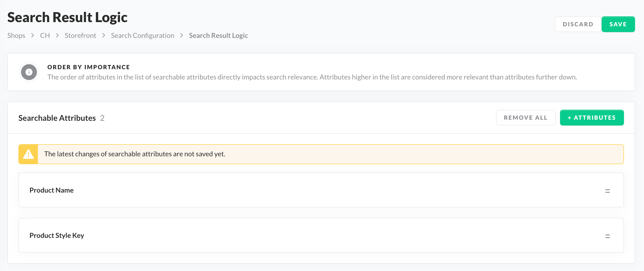Click the yellow warning triangle icon
This screenshot has width=644, height=271.
pos(28,154)
